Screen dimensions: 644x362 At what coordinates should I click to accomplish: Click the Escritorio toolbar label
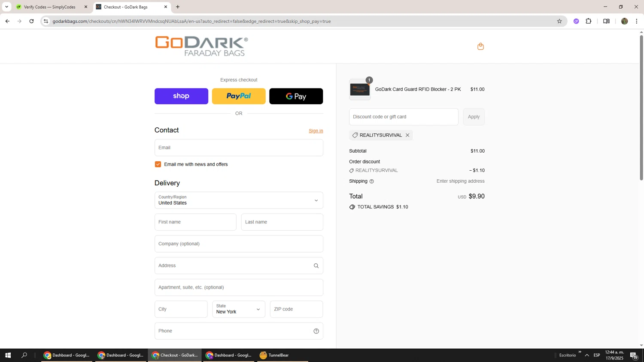[x=568, y=355]
